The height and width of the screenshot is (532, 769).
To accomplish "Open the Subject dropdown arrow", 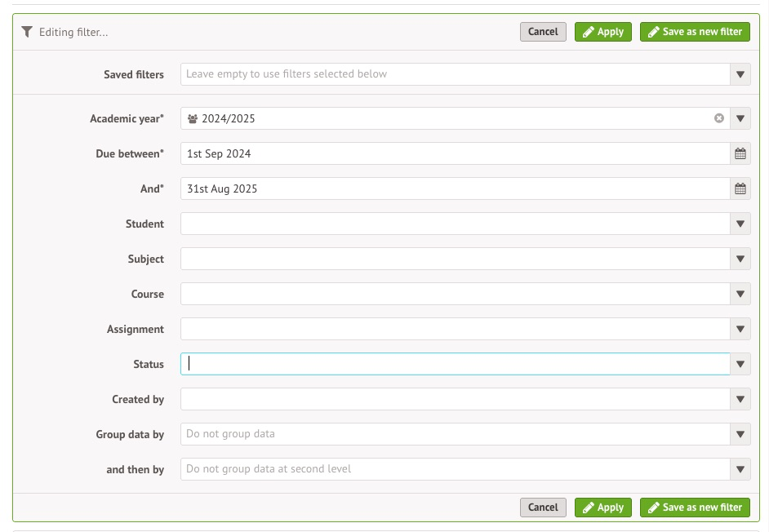I will [x=740, y=259].
